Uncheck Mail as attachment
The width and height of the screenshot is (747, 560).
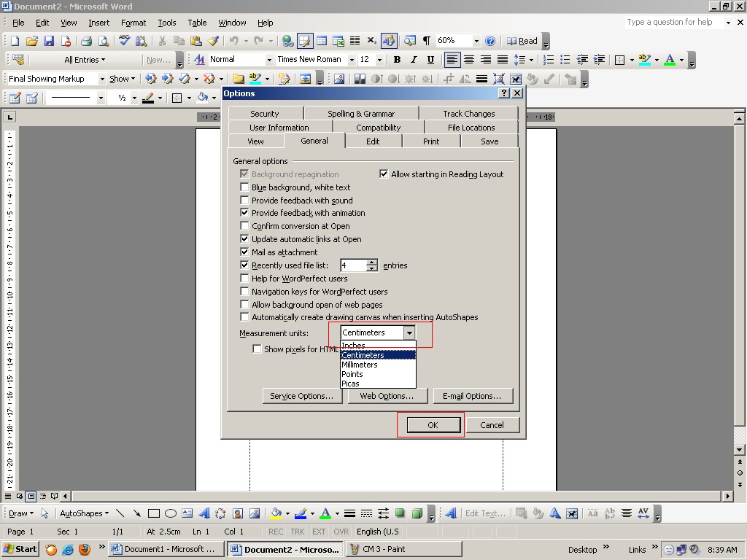[244, 252]
